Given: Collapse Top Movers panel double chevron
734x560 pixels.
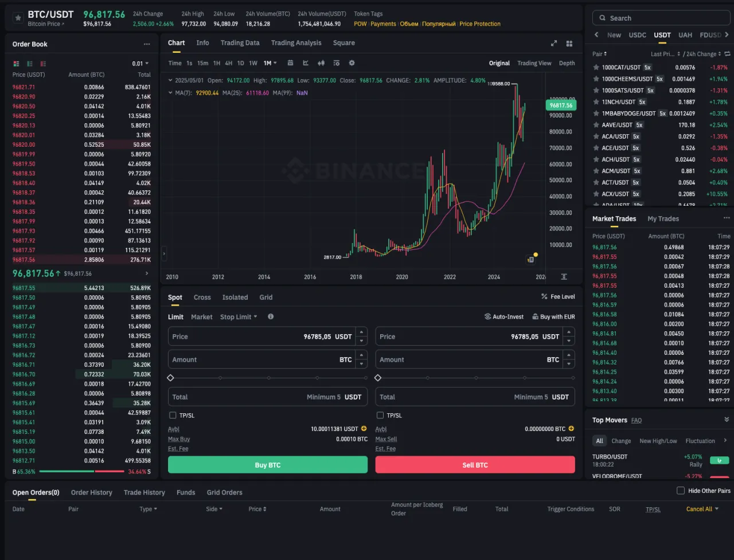Looking at the screenshot, I should [727, 420].
